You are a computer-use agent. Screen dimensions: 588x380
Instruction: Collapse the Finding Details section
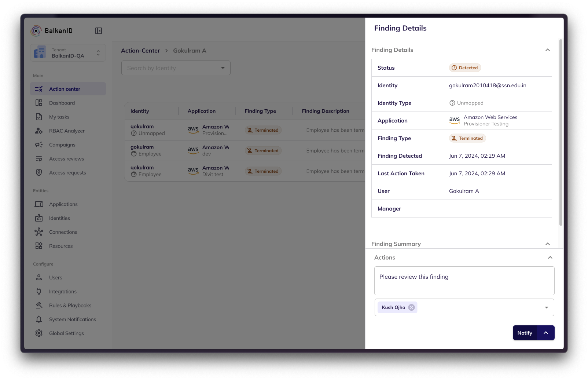click(x=547, y=50)
